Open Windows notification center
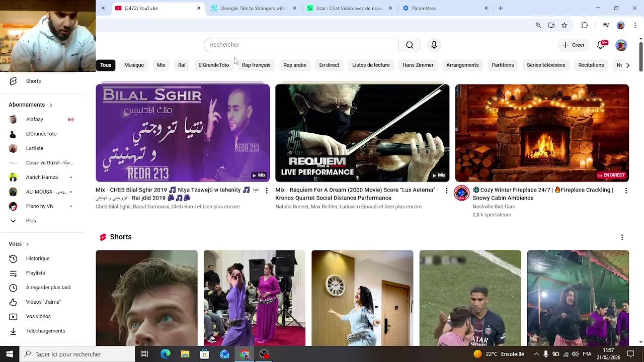The height and width of the screenshot is (362, 644). coord(630,354)
